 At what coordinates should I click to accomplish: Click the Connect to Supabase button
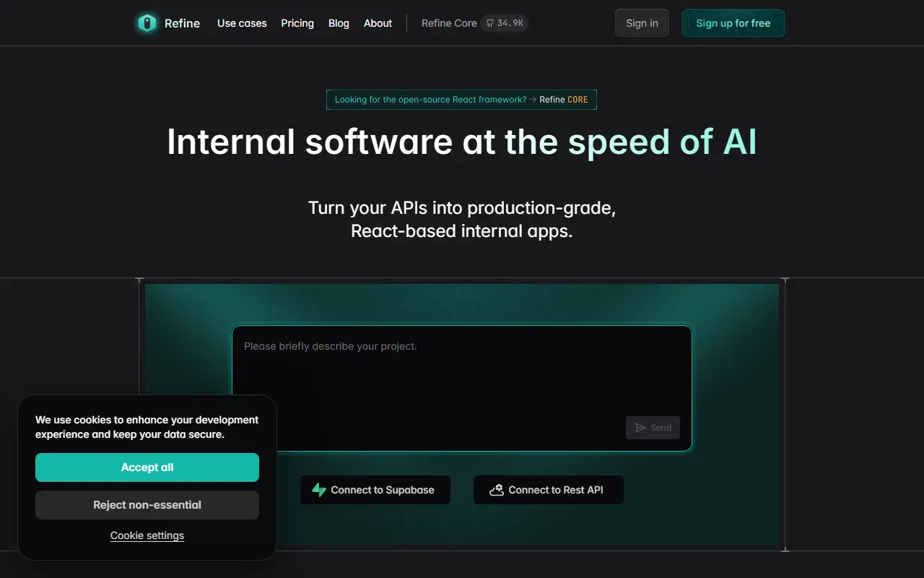click(x=375, y=490)
